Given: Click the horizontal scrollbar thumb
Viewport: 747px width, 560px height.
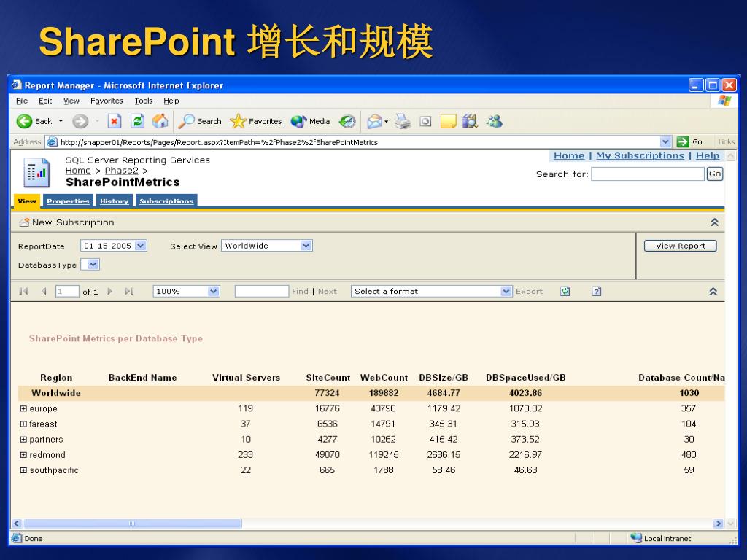Looking at the screenshot, I should (133, 524).
